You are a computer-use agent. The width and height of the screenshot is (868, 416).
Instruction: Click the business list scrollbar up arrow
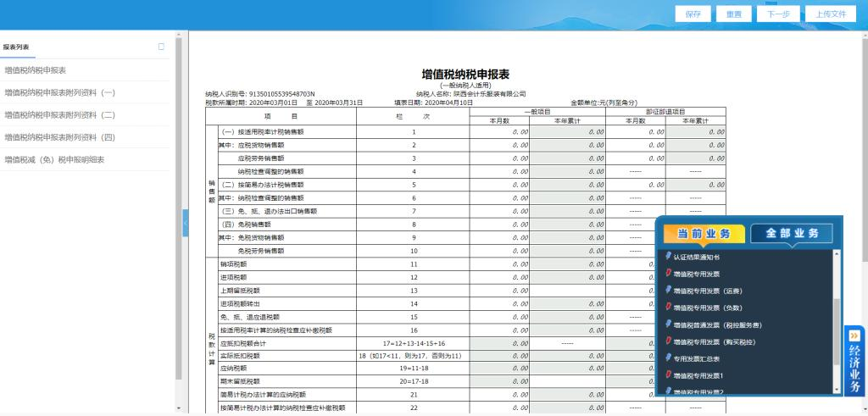pos(837,254)
